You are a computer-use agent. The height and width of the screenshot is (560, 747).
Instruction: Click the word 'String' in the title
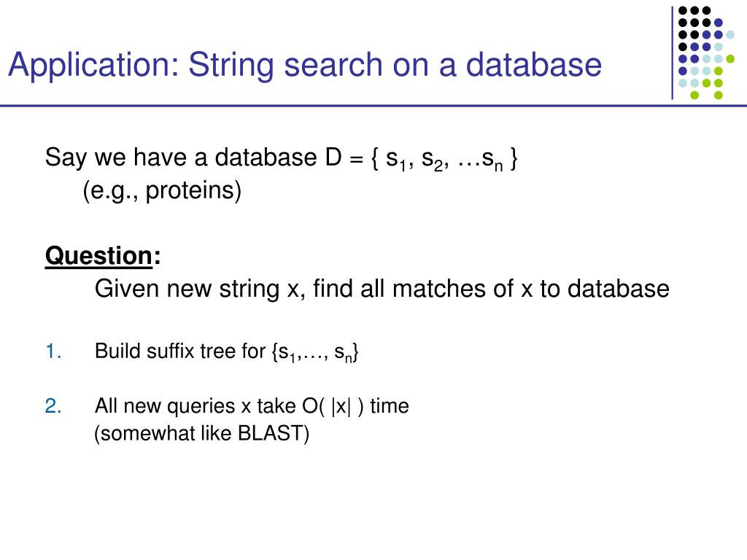(x=231, y=66)
